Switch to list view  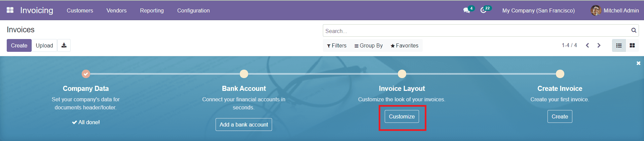pos(619,45)
